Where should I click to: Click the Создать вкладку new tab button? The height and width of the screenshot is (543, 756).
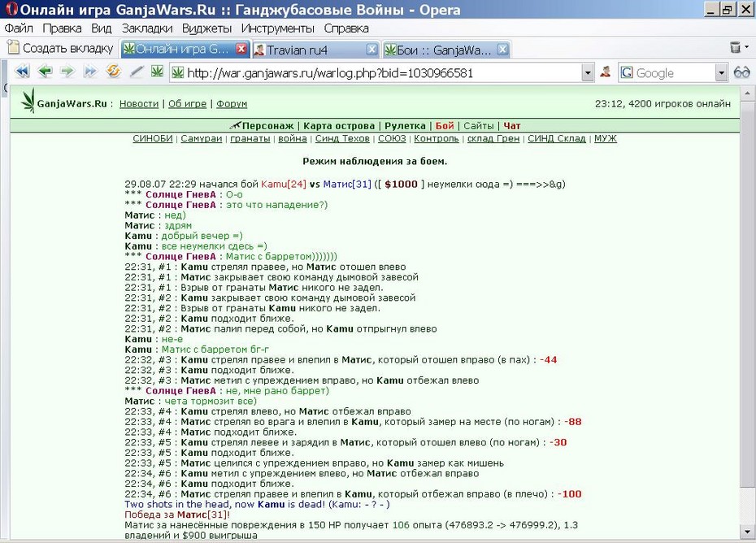[x=61, y=48]
